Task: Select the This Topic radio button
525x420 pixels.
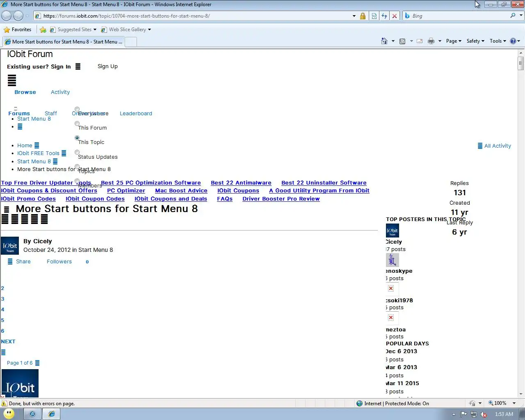Action: pos(77,138)
